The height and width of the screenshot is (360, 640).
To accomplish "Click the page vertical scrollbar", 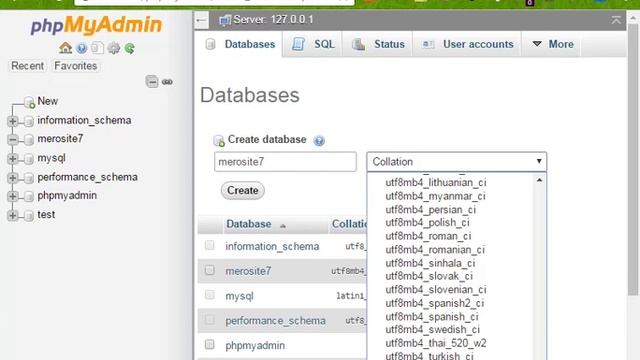I will [633, 159].
